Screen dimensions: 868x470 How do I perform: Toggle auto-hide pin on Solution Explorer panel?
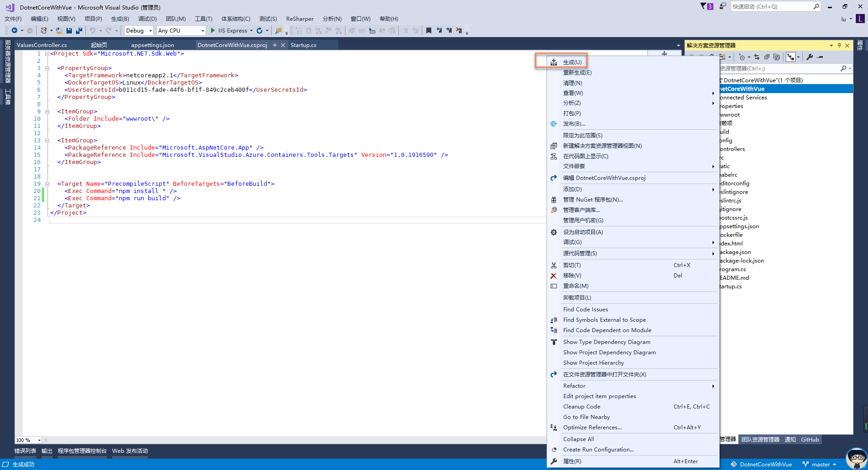click(x=839, y=45)
